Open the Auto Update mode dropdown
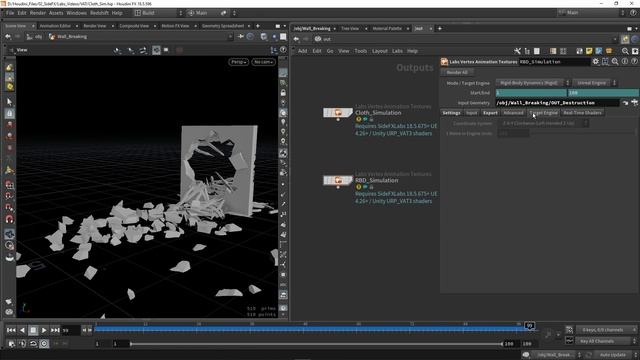This screenshot has width=640, height=360. pyautogui.click(x=615, y=355)
